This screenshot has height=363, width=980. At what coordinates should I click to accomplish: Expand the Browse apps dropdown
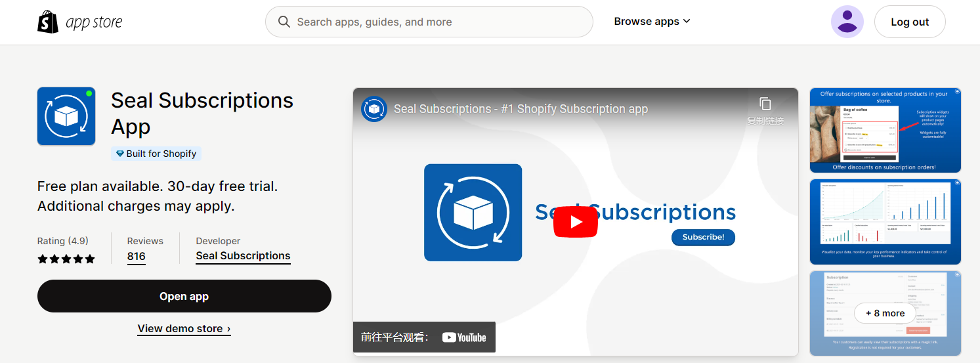[x=652, y=22]
